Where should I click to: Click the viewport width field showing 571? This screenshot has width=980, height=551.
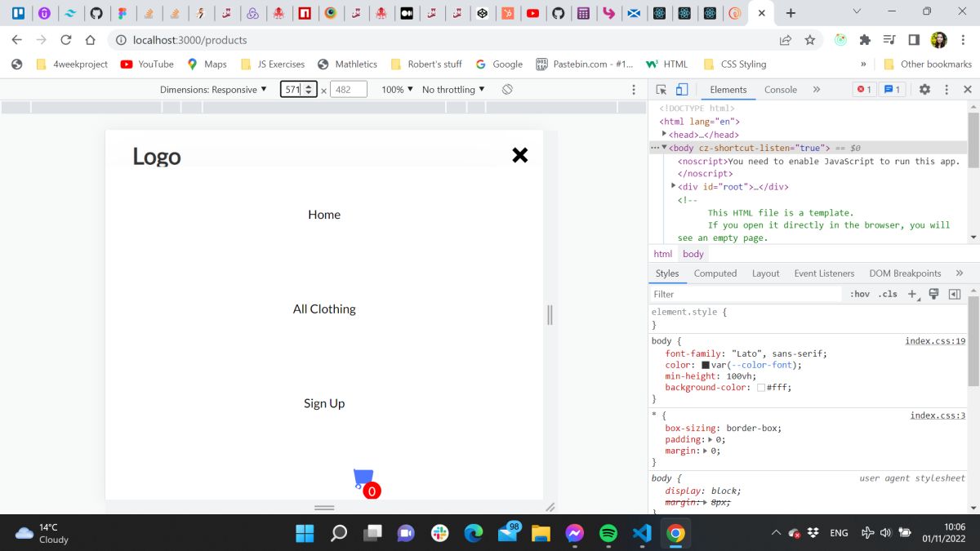298,90
